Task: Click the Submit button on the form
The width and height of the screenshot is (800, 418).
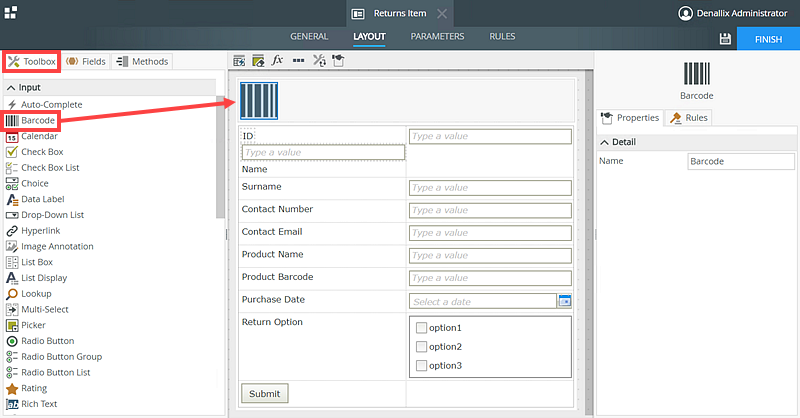Action: pyautogui.click(x=265, y=393)
